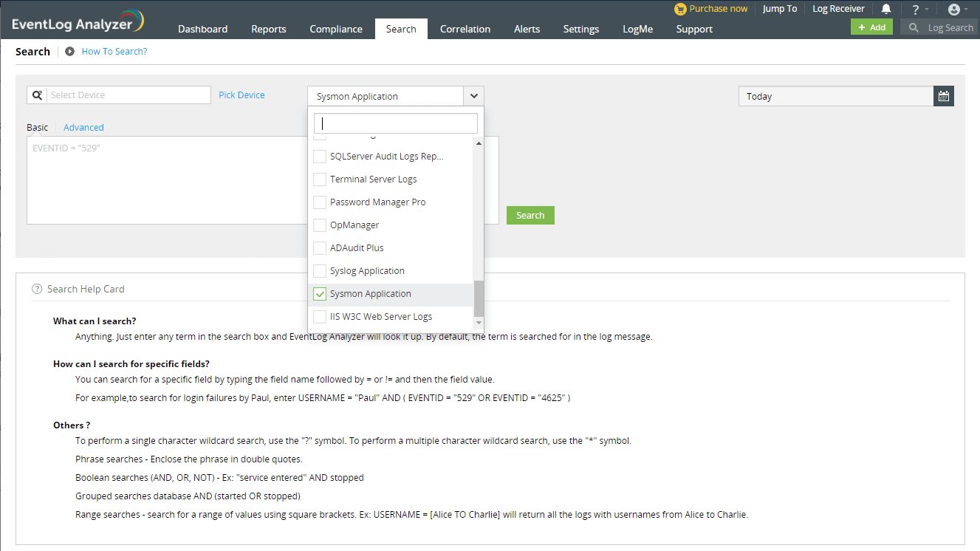
Task: Click the EventLog Analyzer logo
Action: coord(78,22)
